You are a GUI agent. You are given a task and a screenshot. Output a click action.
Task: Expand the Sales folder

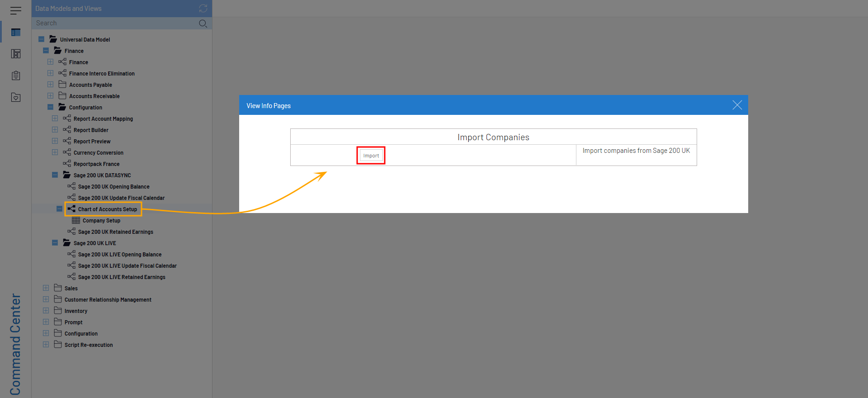pos(46,288)
